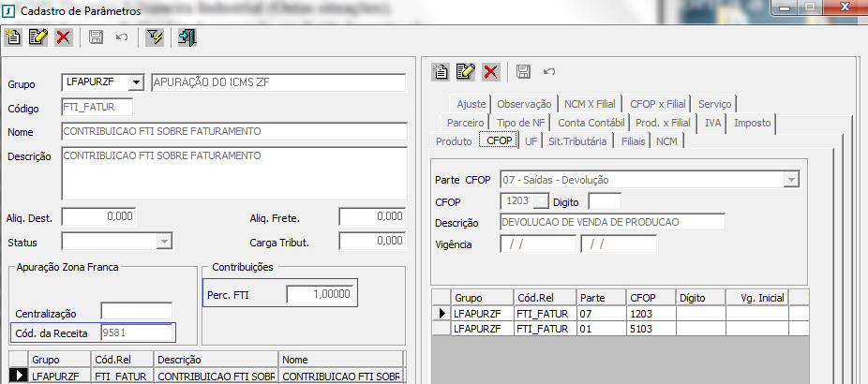
Task: Click the Undo arrow in right panel toolbar
Action: 549,71
